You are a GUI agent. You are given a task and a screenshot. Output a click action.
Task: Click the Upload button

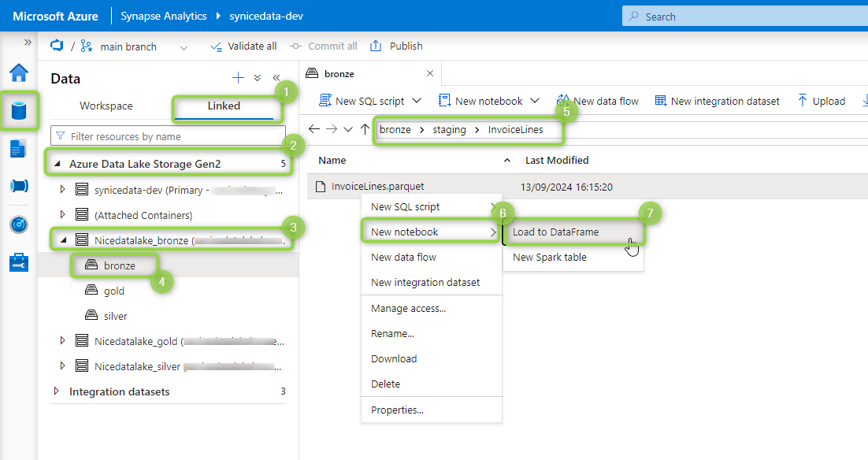(x=822, y=101)
